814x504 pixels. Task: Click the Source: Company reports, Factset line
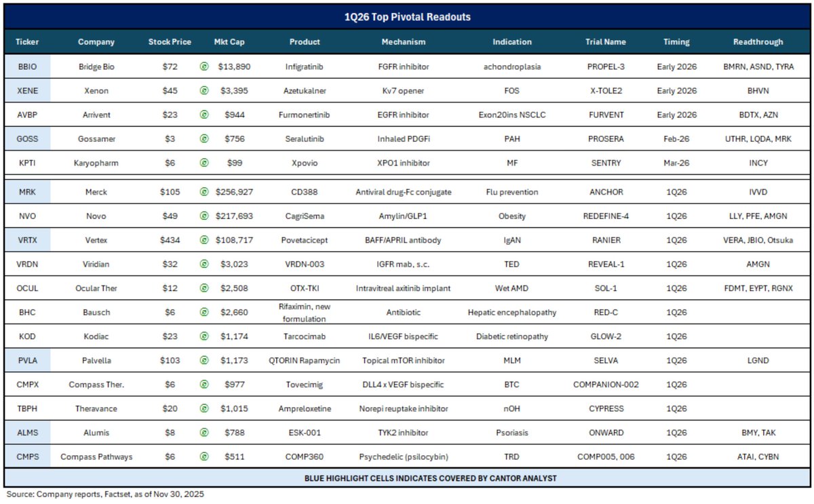click(105, 495)
